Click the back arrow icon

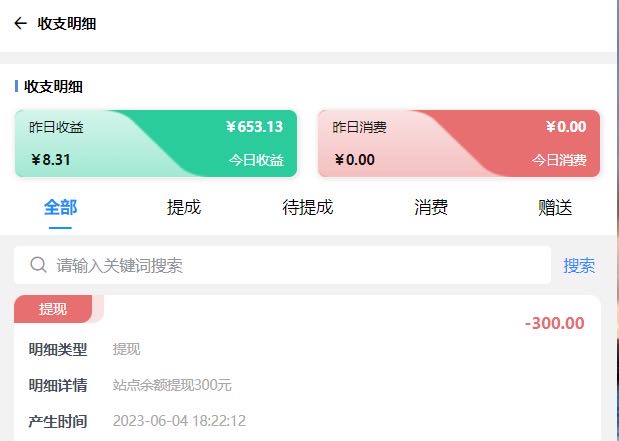click(20, 23)
